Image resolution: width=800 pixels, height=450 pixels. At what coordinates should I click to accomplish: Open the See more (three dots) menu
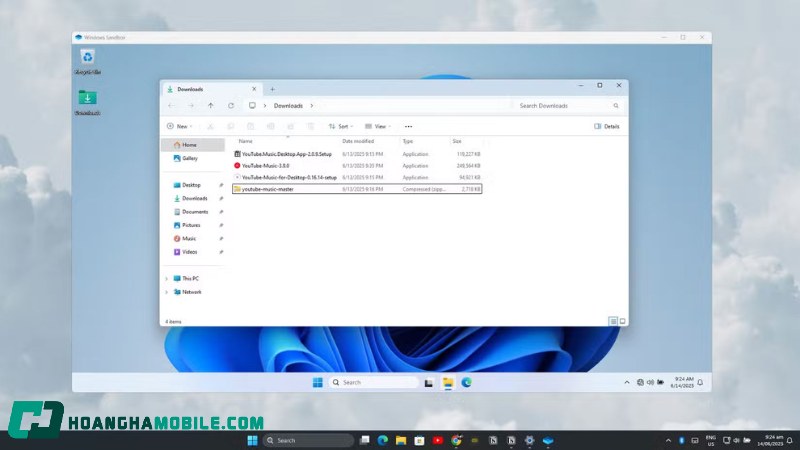point(408,127)
